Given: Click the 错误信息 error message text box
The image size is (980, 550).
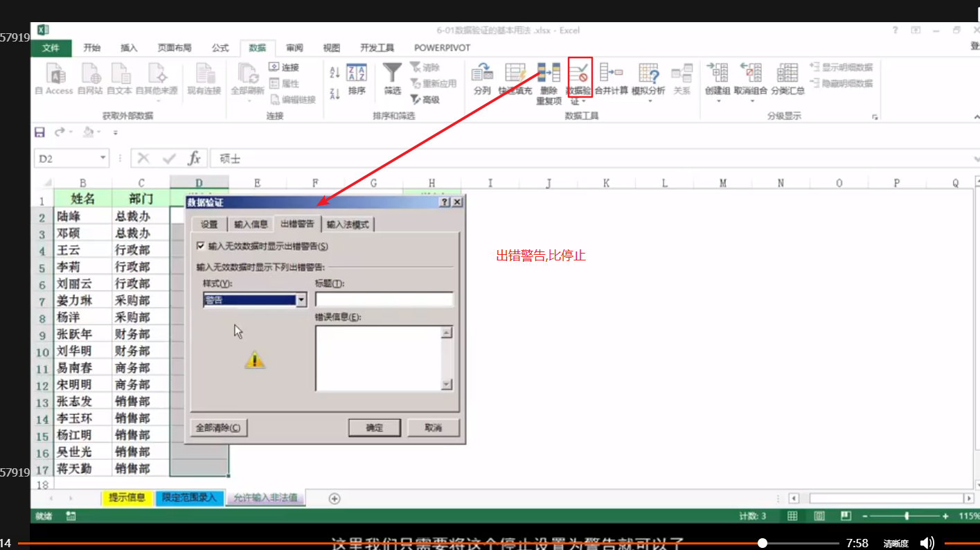Looking at the screenshot, I should [379, 358].
